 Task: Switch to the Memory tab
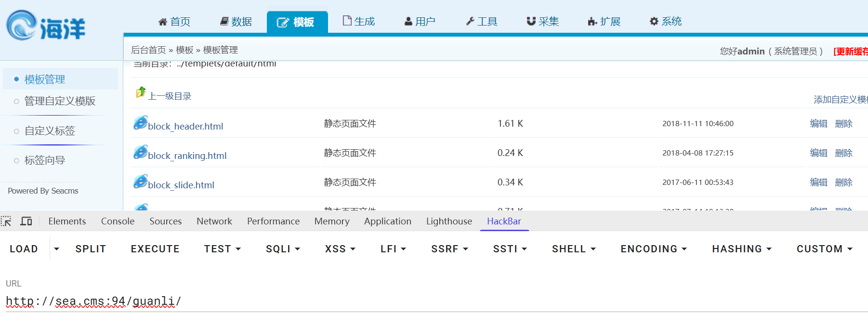pyautogui.click(x=332, y=222)
